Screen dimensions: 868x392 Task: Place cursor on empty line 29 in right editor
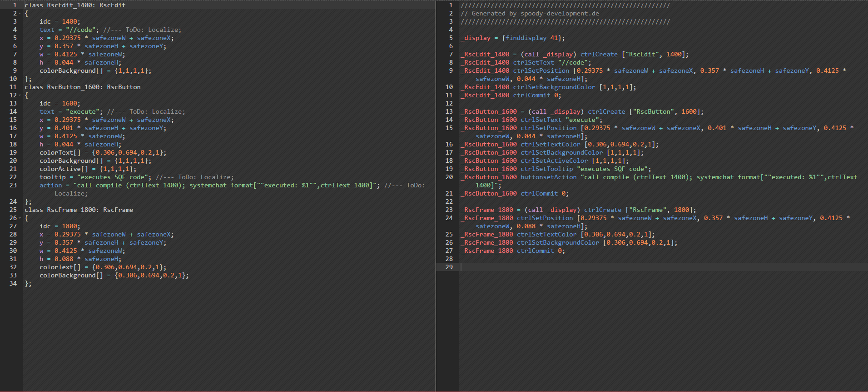pos(500,267)
